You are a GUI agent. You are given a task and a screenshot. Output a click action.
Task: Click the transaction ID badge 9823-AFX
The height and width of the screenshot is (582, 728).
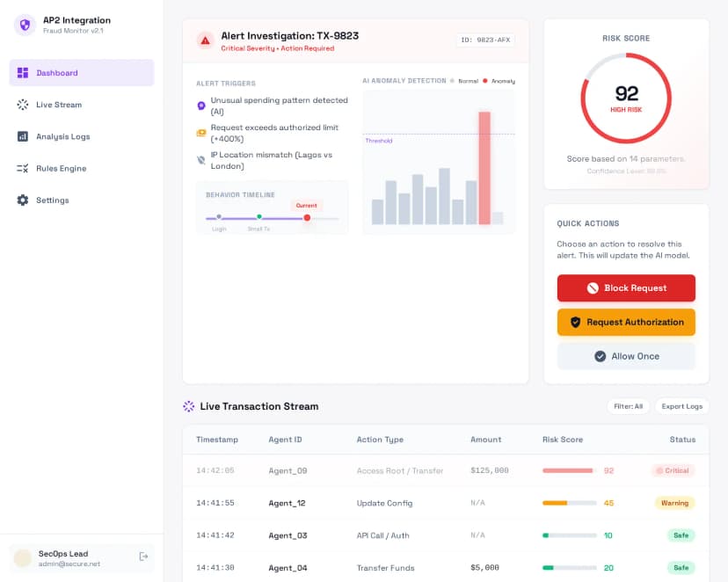[x=485, y=40]
